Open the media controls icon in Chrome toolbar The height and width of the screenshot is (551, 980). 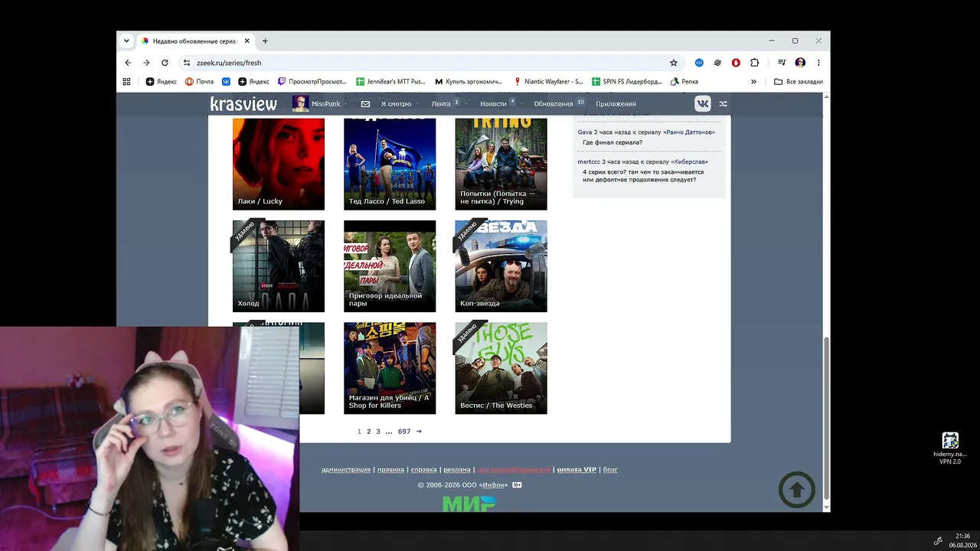782,63
